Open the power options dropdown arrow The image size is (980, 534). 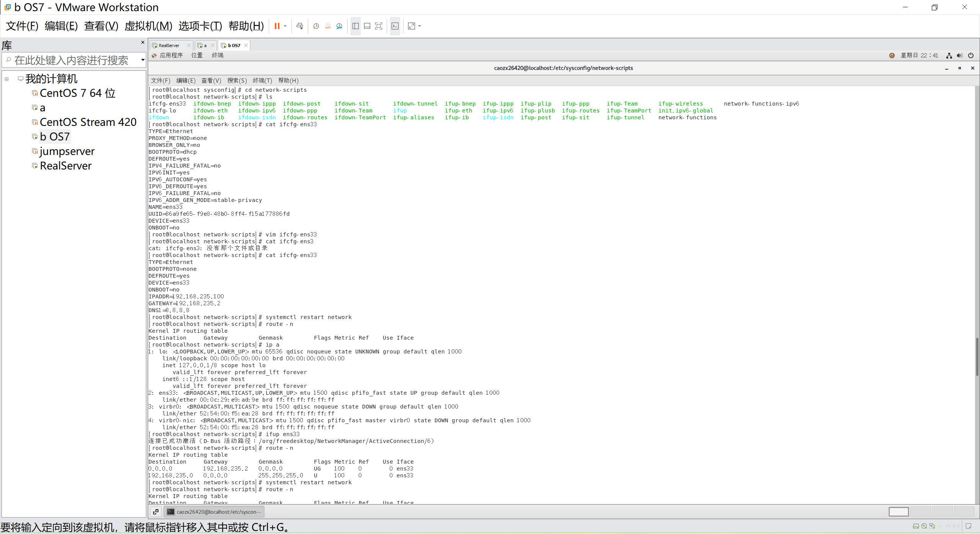click(285, 26)
